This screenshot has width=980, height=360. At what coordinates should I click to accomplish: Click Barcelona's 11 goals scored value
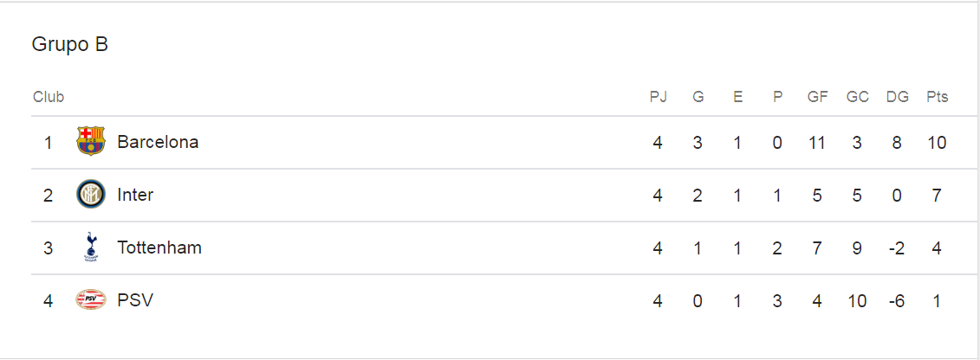[x=816, y=142]
